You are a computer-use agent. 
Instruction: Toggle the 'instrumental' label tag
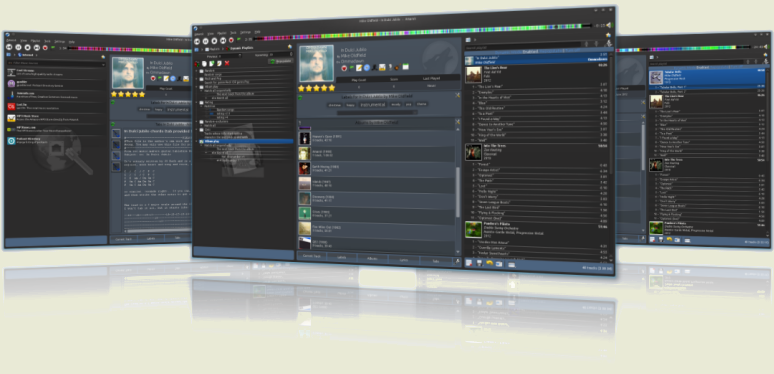coord(372,105)
